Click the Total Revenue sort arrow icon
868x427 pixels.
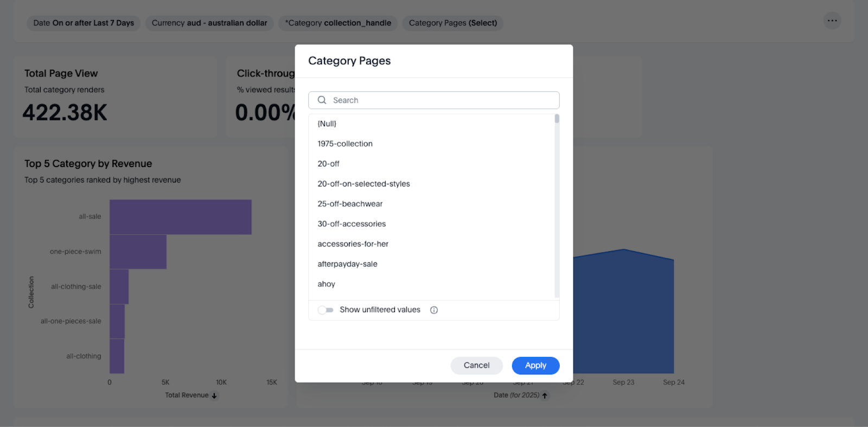tap(214, 396)
